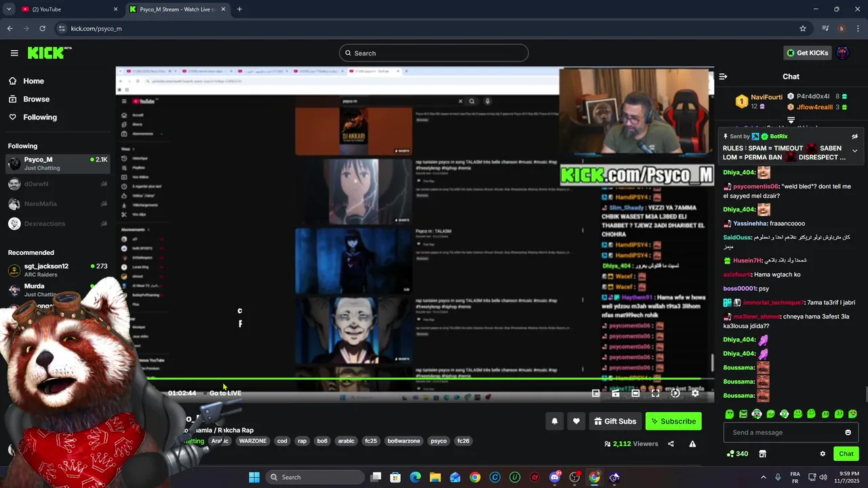Open the Kick user avatar menu
Image resolution: width=868 pixels, height=488 pixels.
842,53
